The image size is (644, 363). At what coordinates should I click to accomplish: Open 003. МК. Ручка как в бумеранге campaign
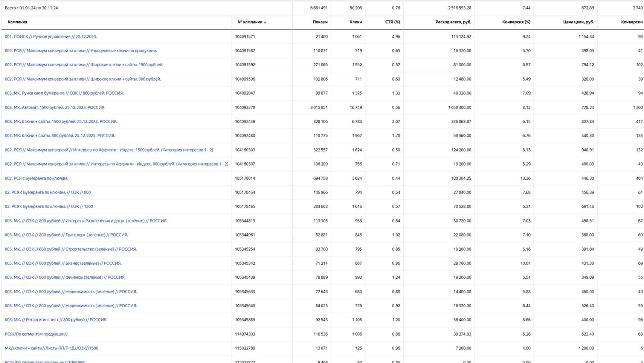[64, 93]
